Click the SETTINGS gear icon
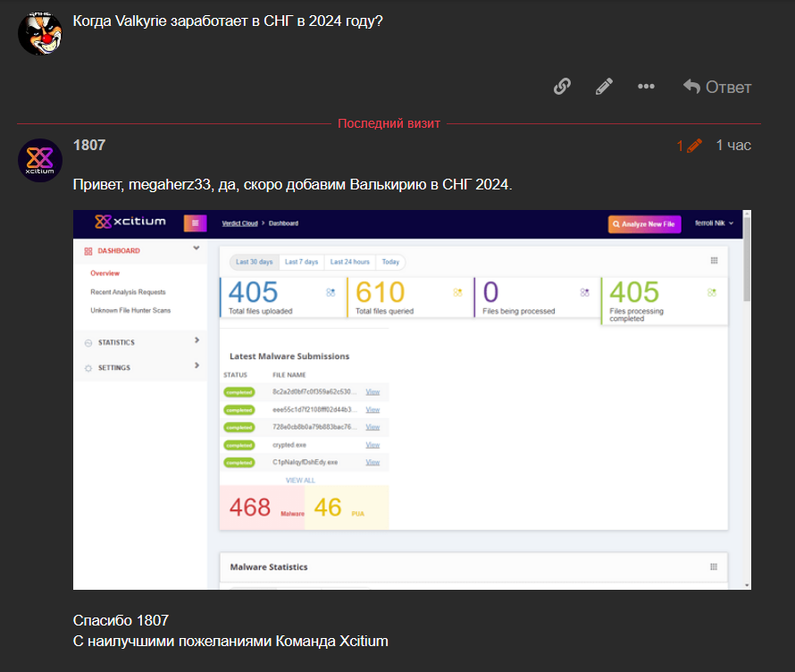This screenshot has width=795, height=672. tap(88, 368)
